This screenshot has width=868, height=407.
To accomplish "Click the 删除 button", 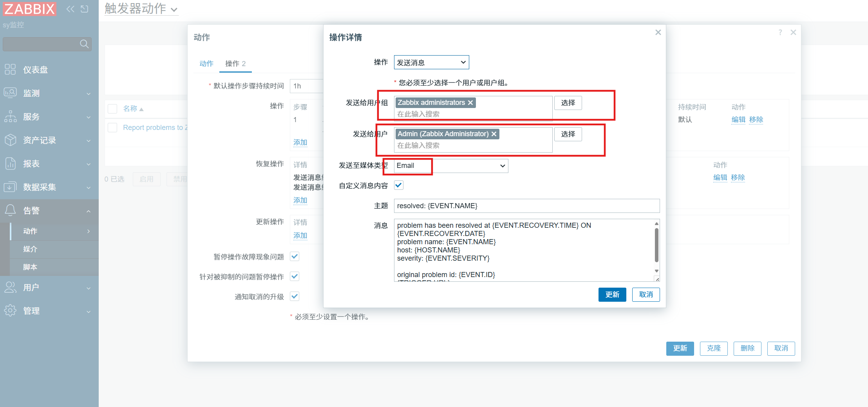I will (x=747, y=348).
